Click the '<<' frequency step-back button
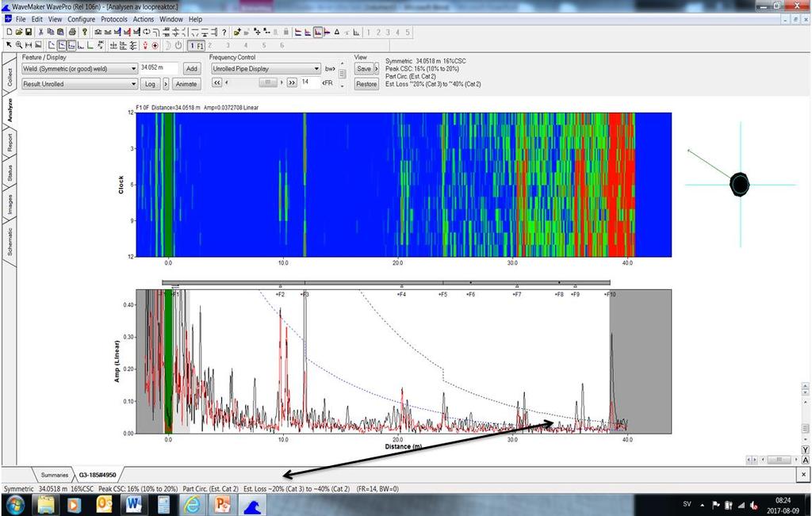The height and width of the screenshot is (516, 812). tap(217, 82)
